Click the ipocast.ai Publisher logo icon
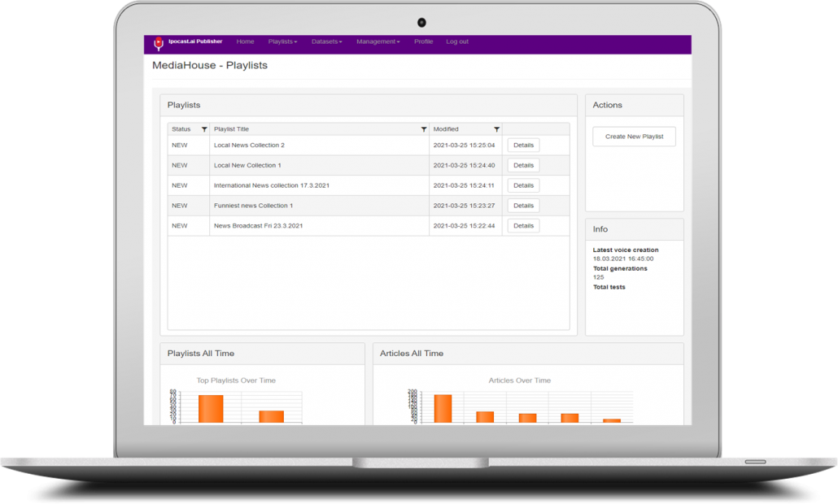838x504 pixels. [159, 43]
